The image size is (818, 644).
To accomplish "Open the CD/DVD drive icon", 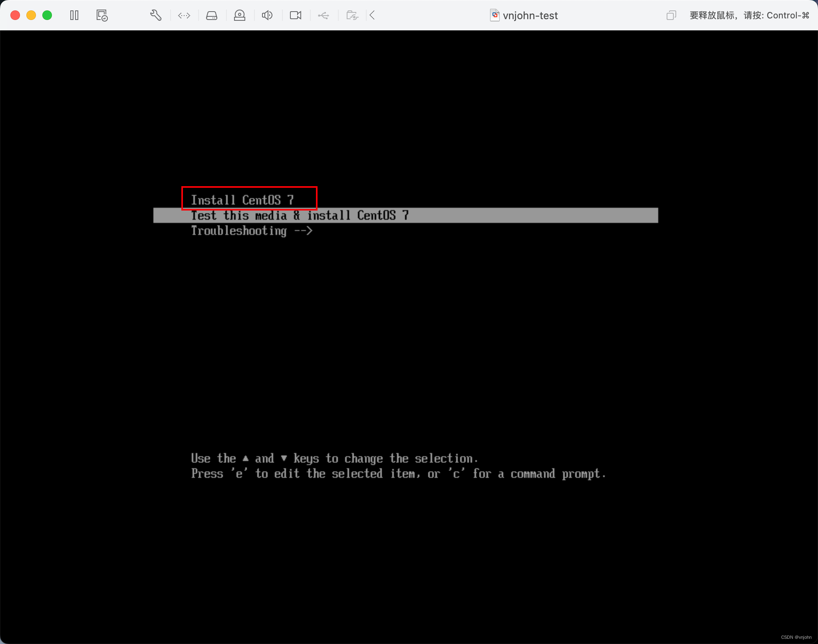I will tap(240, 16).
